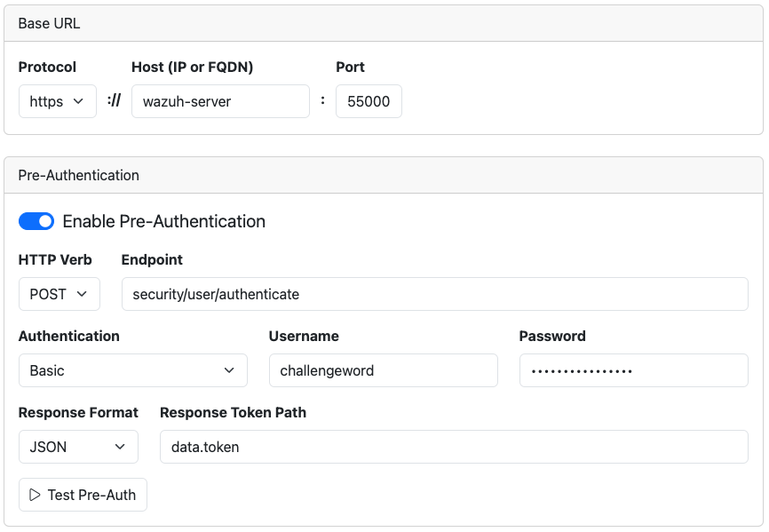Open the Response Format JSON dropdown
Screen dimensions: 769x532
[x=78, y=447]
